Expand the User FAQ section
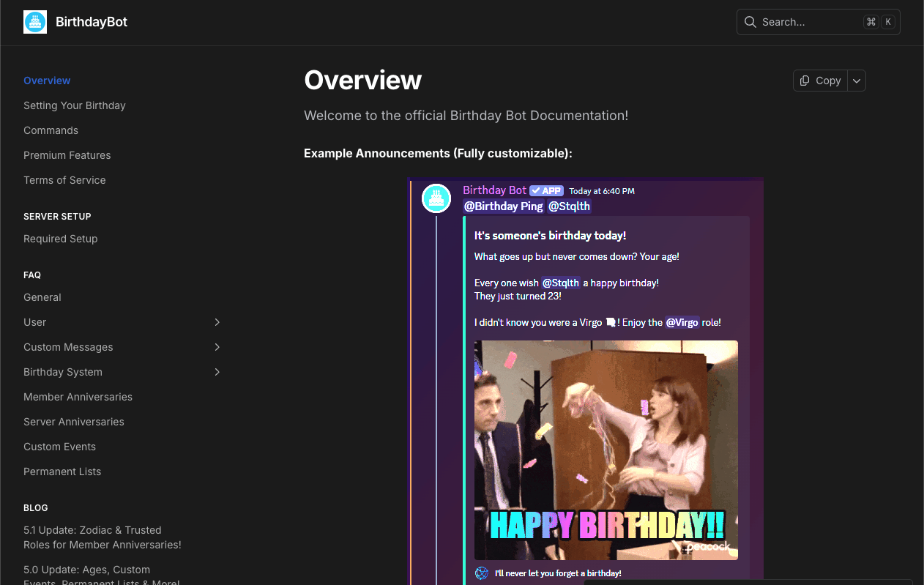 tap(217, 322)
